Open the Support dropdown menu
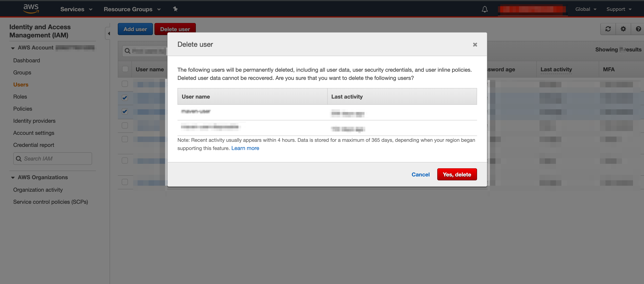The image size is (644, 284). coord(619,9)
